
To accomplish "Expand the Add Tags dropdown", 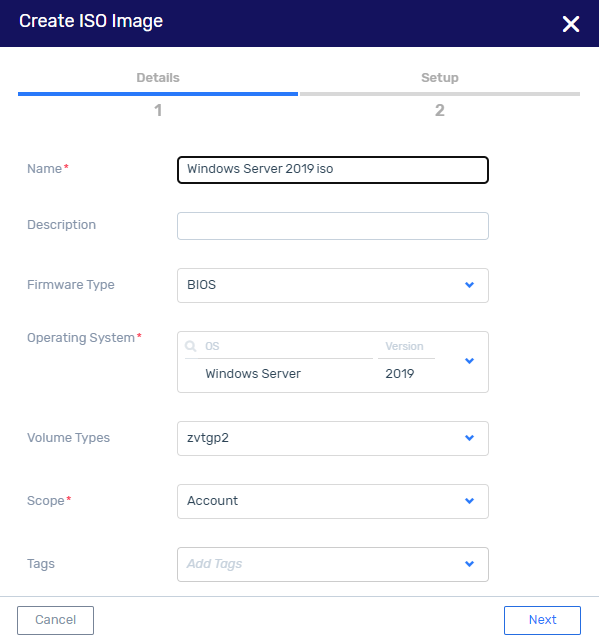I will click(x=333, y=564).
